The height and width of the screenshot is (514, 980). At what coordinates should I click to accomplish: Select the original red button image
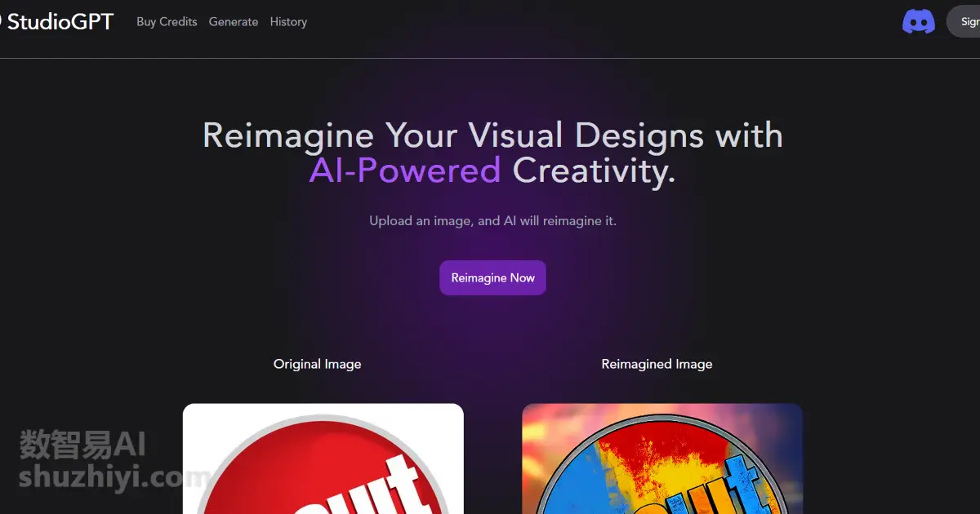[x=323, y=459]
